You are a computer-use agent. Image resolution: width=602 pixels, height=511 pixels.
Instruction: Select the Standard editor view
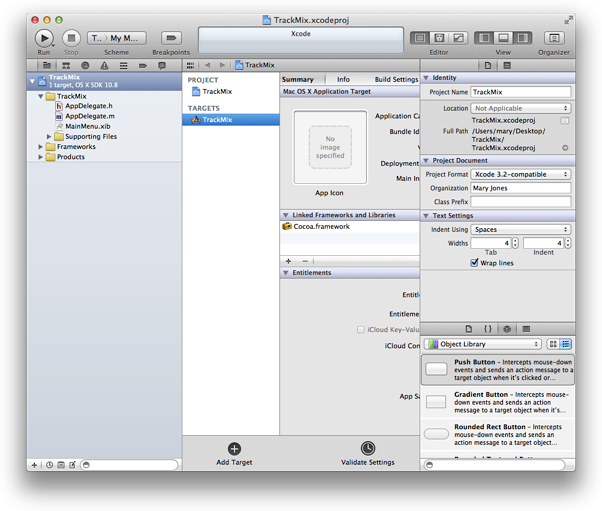420,38
